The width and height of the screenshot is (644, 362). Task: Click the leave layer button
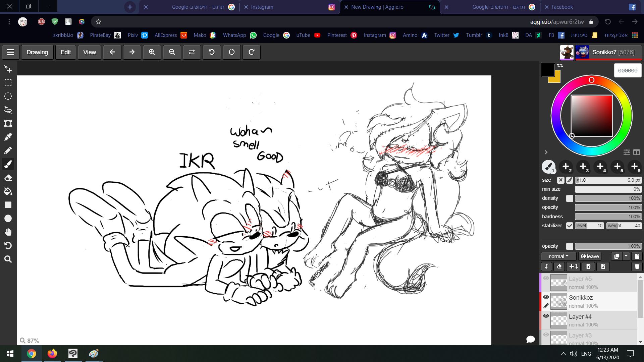tap(590, 256)
